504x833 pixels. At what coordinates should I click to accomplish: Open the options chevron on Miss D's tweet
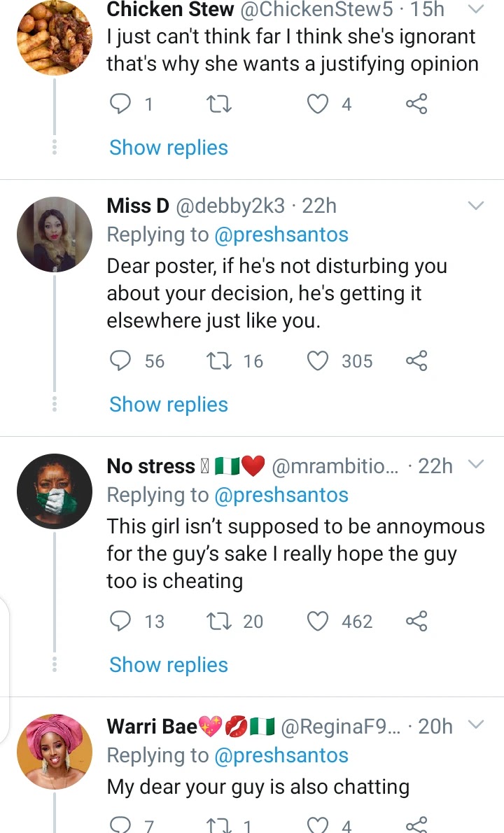[475, 206]
